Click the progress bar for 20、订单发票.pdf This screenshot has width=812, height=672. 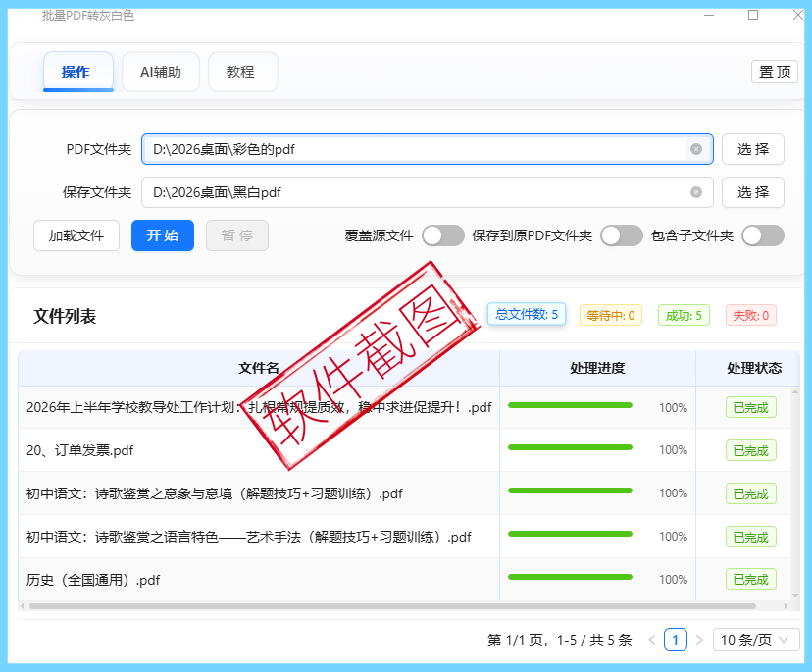(x=570, y=448)
